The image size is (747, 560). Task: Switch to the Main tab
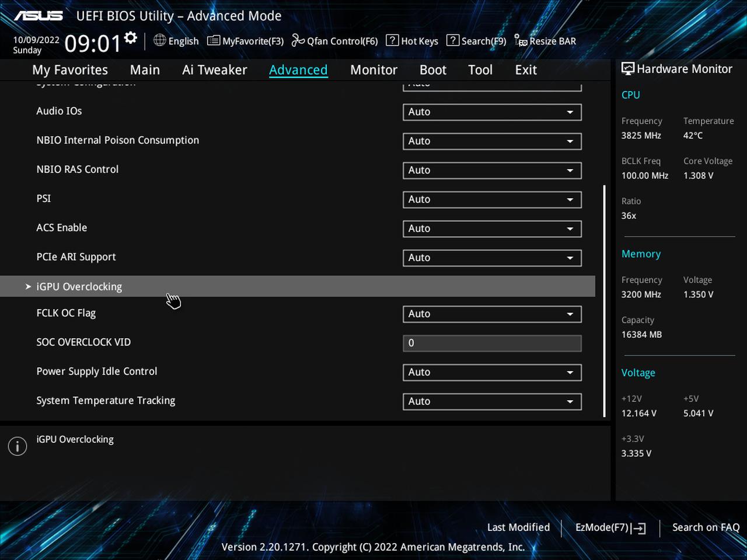(145, 70)
